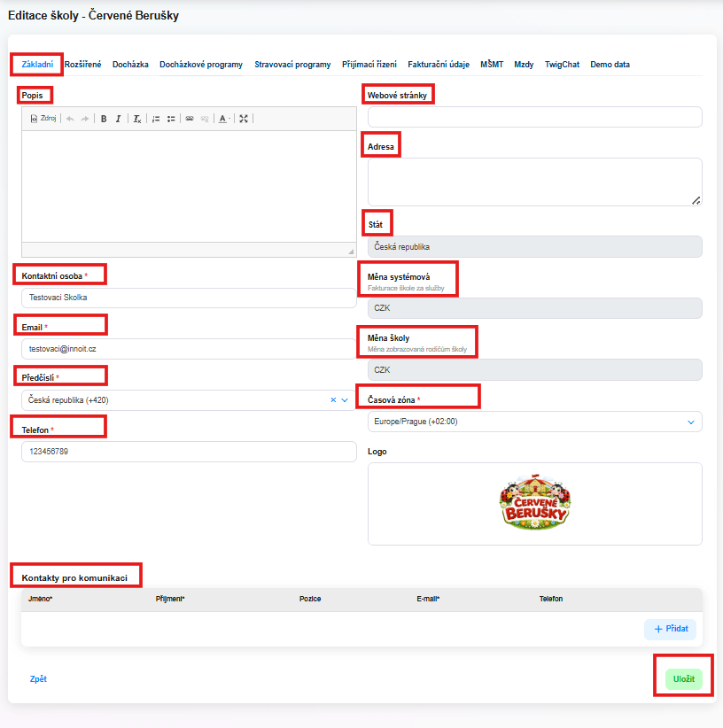Image resolution: width=723 pixels, height=728 pixels.
Task: Click the Telefon input field
Action: click(x=189, y=452)
